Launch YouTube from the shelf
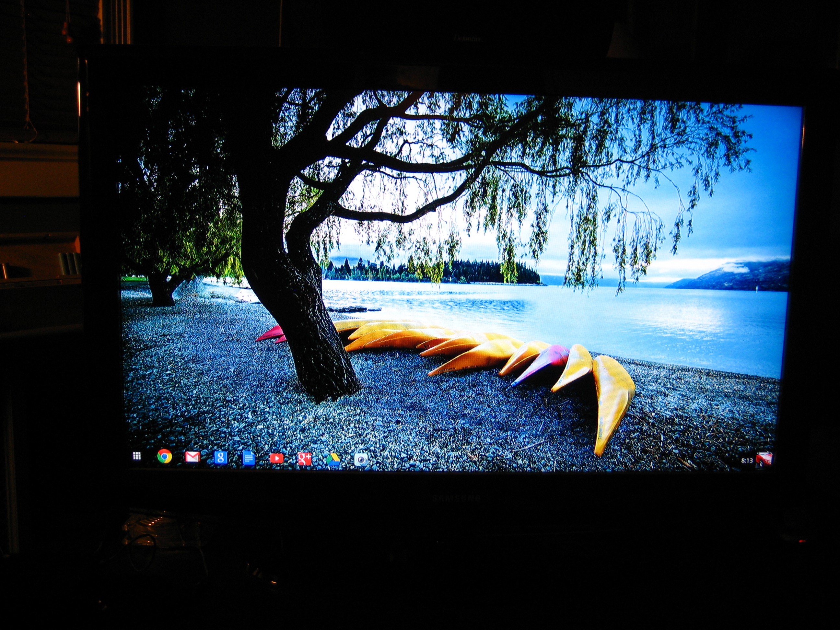This screenshot has height=630, width=840. (x=276, y=458)
